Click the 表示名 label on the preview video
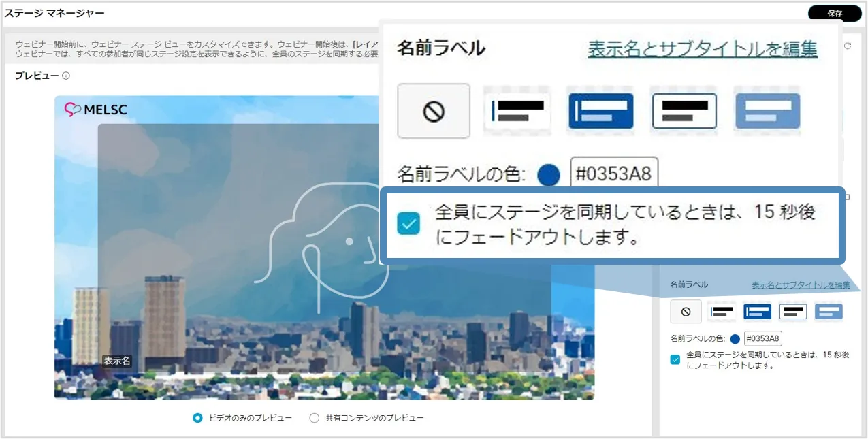868x439 pixels. [x=116, y=361]
